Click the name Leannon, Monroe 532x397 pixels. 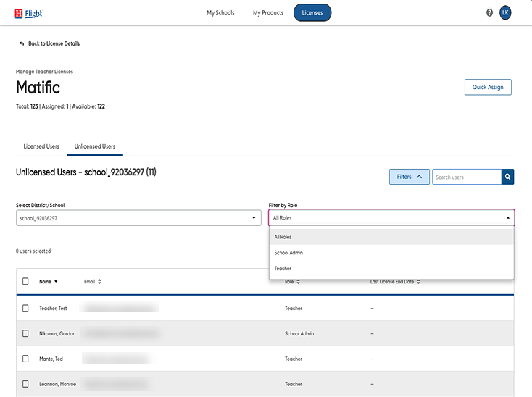[57, 384]
